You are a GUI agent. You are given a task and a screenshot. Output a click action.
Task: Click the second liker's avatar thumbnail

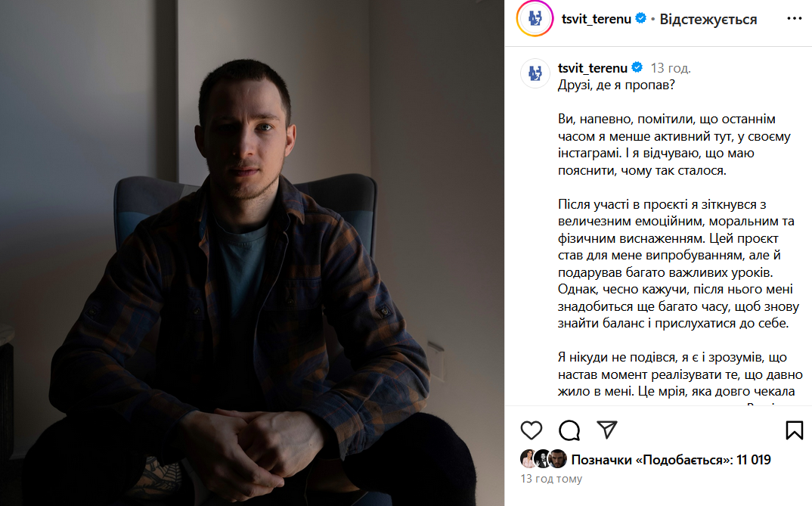pyautogui.click(x=543, y=459)
